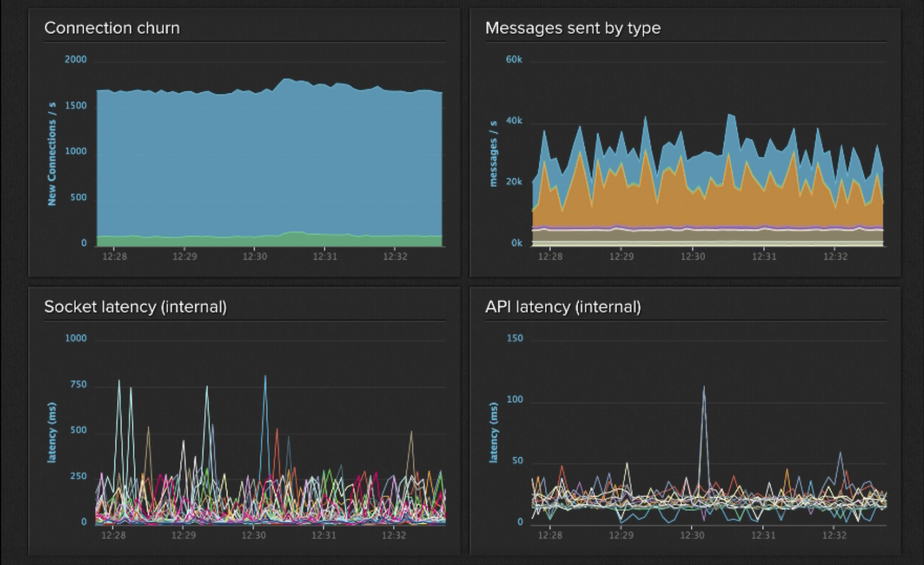Image resolution: width=924 pixels, height=565 pixels.
Task: Select the Socket latency (internal) title
Action: 135,307
